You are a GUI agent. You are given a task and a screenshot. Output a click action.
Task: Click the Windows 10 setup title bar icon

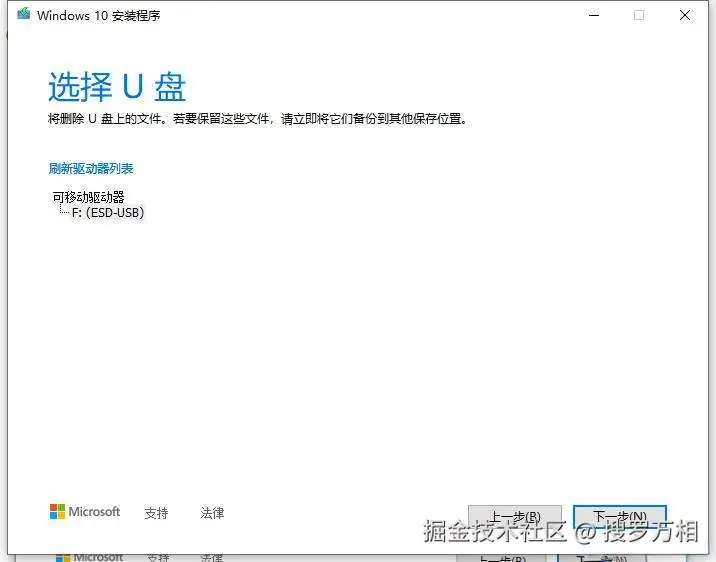pos(24,14)
